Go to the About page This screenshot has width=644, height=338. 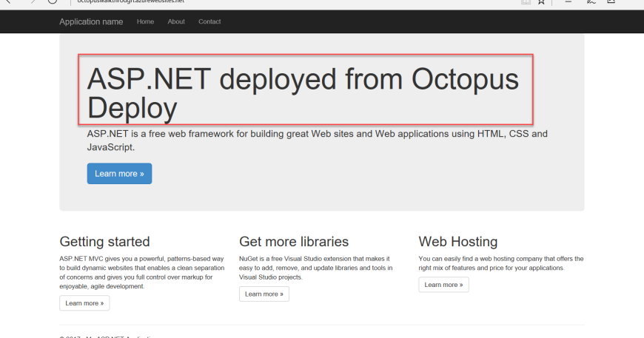[176, 21]
